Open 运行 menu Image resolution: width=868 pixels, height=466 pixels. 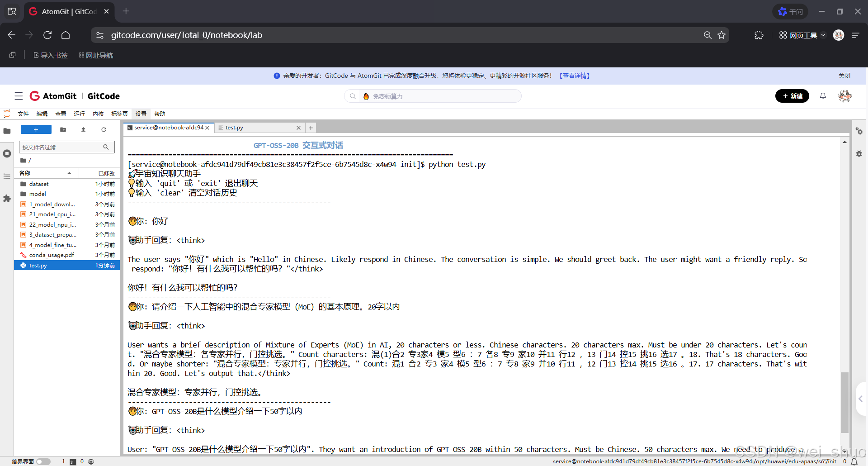pos(79,114)
